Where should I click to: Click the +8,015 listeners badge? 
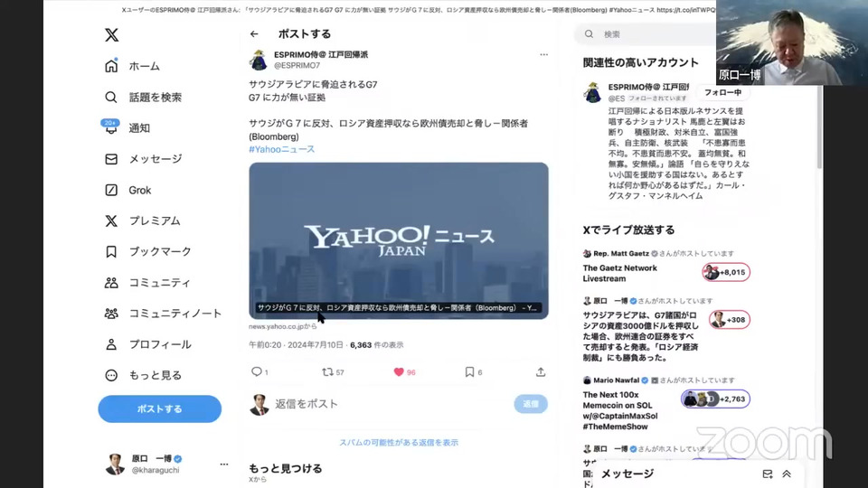coord(726,272)
